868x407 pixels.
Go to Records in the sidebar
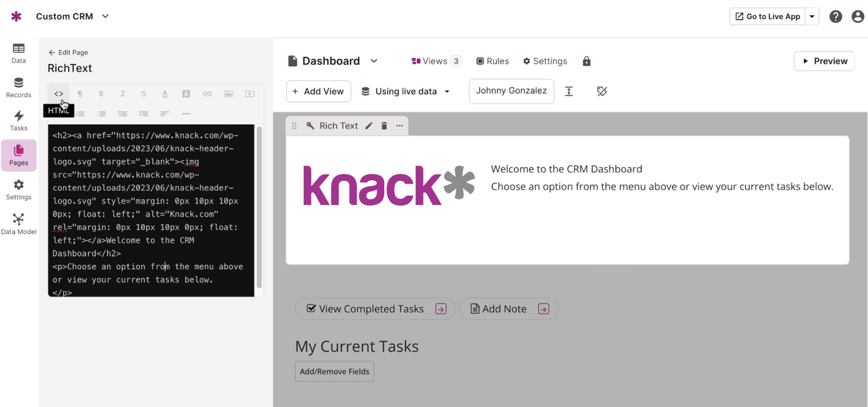pos(19,88)
